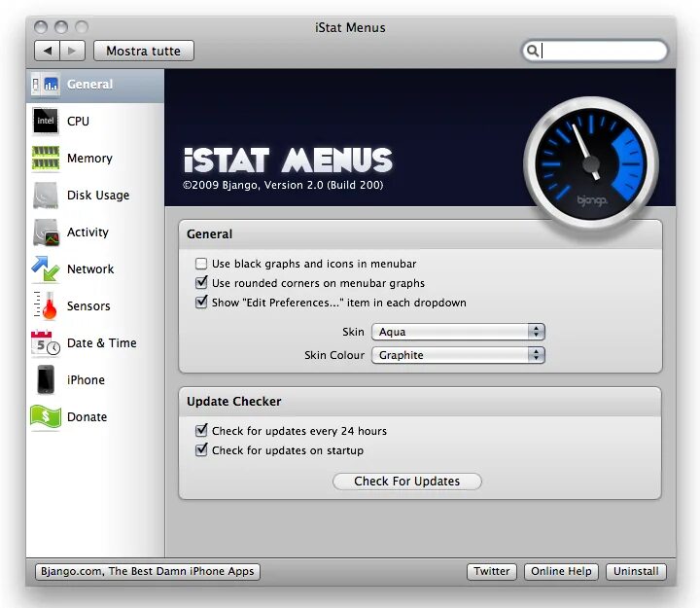Click the magnifying glass search icon
This screenshot has height=608, width=700.
[532, 51]
